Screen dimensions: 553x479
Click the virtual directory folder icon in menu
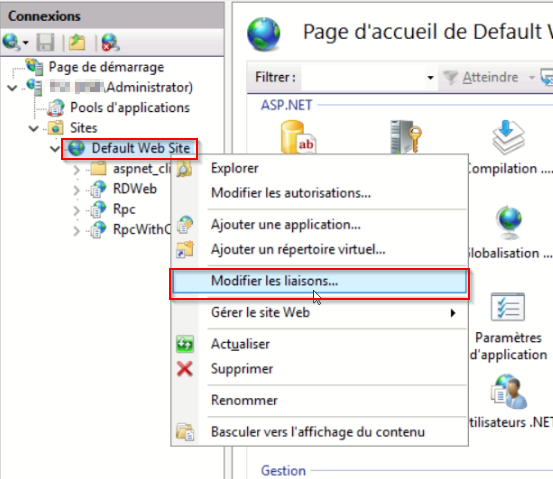click(x=185, y=249)
